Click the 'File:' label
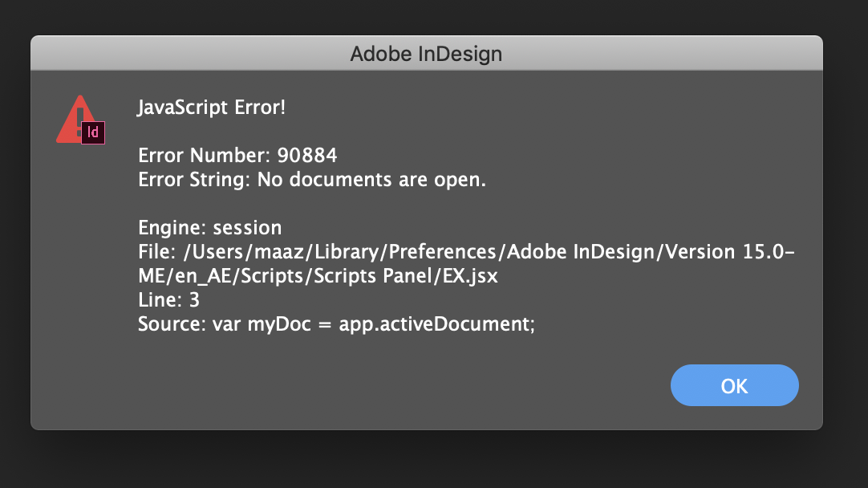This screenshot has height=488, width=868. point(157,252)
